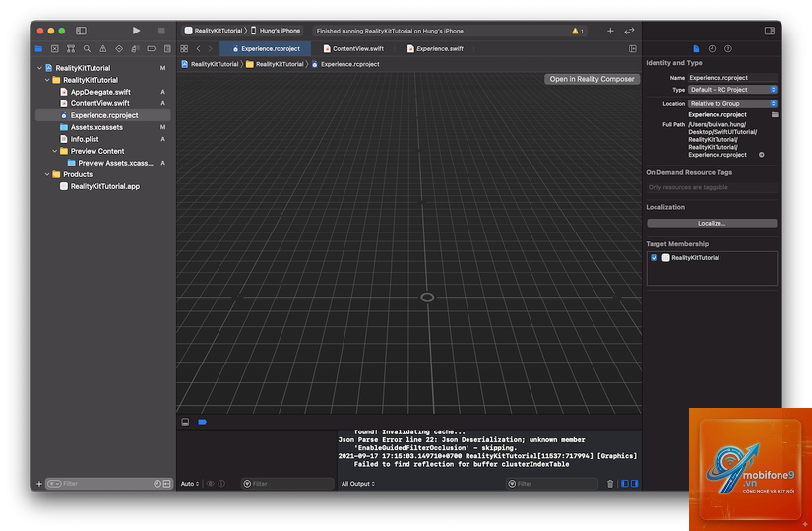Screen dimensions: 812x531
Task: Clear console with the trash icon
Action: pos(610,484)
